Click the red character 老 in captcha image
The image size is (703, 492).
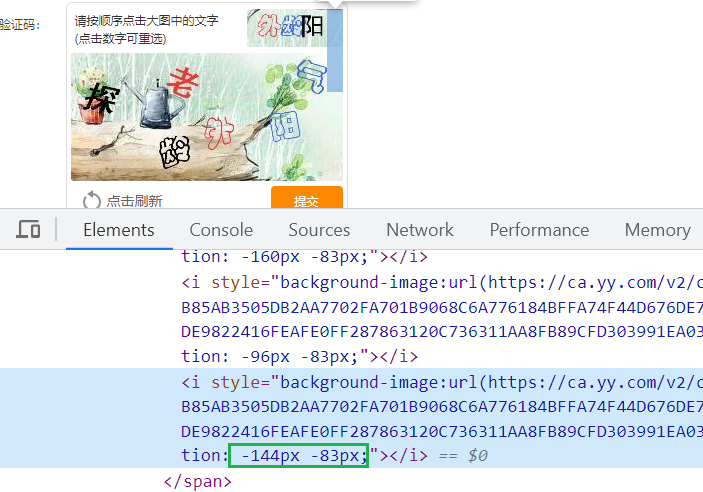(x=183, y=83)
